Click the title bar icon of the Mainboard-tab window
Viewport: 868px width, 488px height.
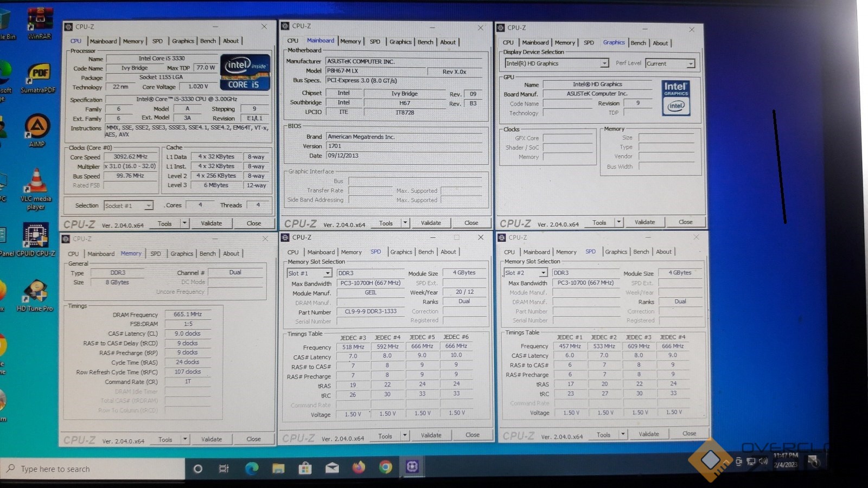click(286, 25)
